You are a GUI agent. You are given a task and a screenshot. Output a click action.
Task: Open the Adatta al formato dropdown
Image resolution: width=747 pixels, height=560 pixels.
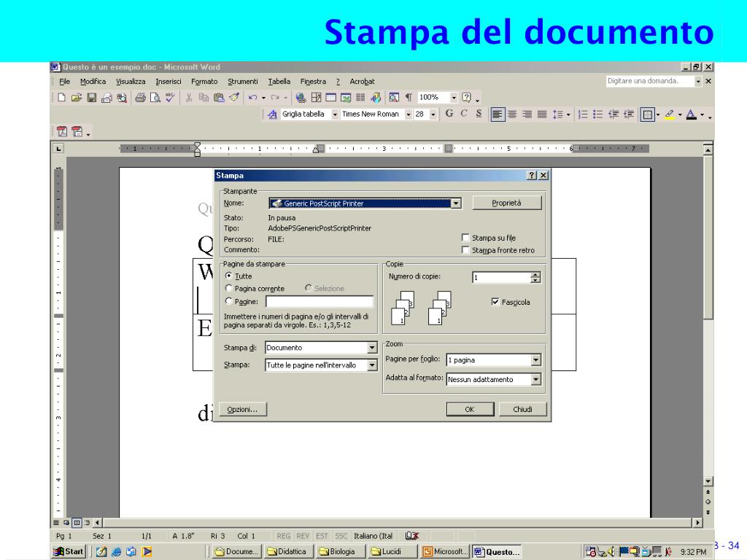point(536,379)
